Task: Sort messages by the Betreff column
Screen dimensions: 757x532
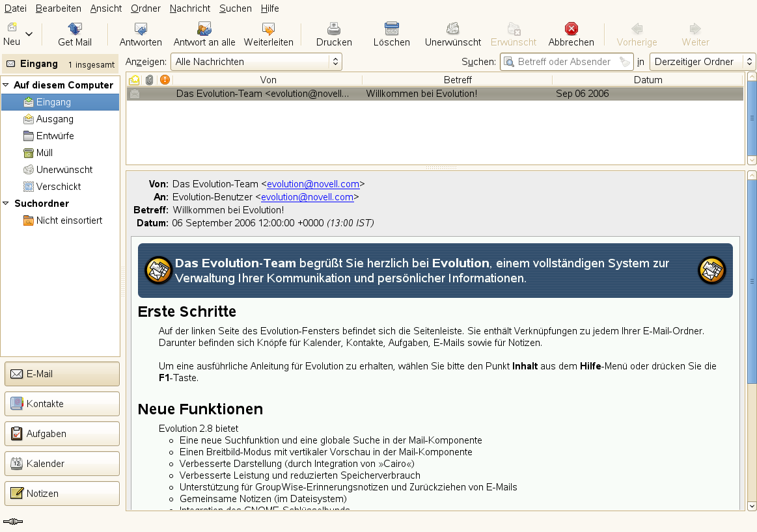Action: coord(457,79)
